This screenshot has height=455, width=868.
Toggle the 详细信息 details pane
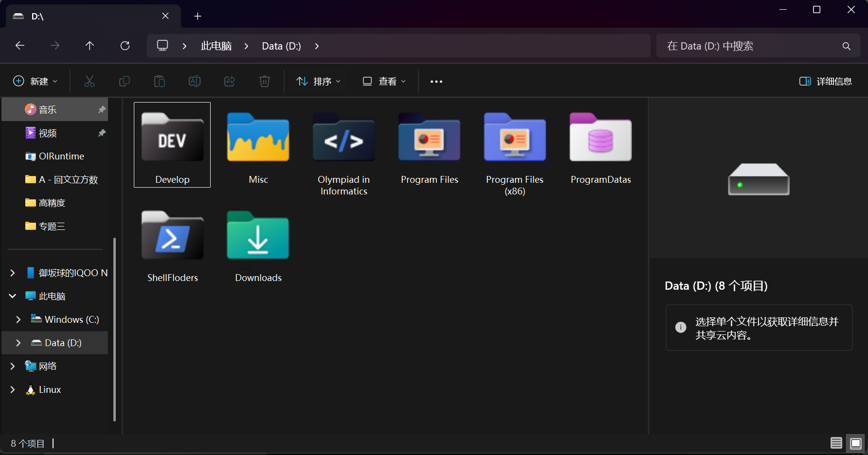pyautogui.click(x=826, y=81)
